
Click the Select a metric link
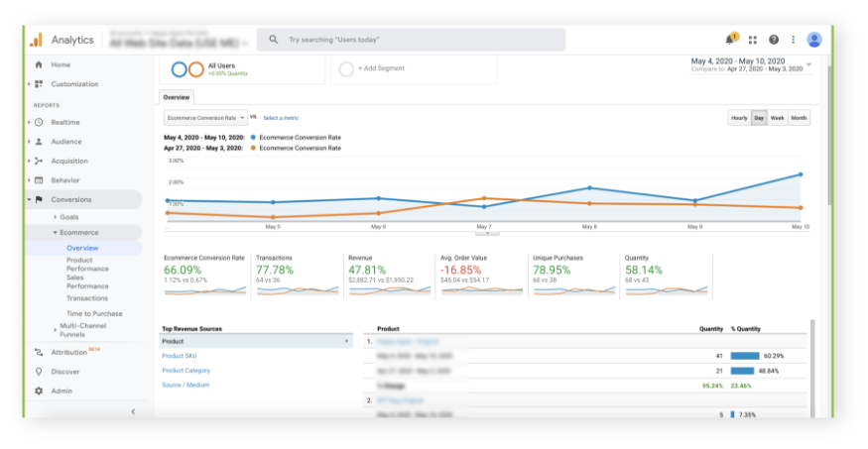(x=281, y=118)
